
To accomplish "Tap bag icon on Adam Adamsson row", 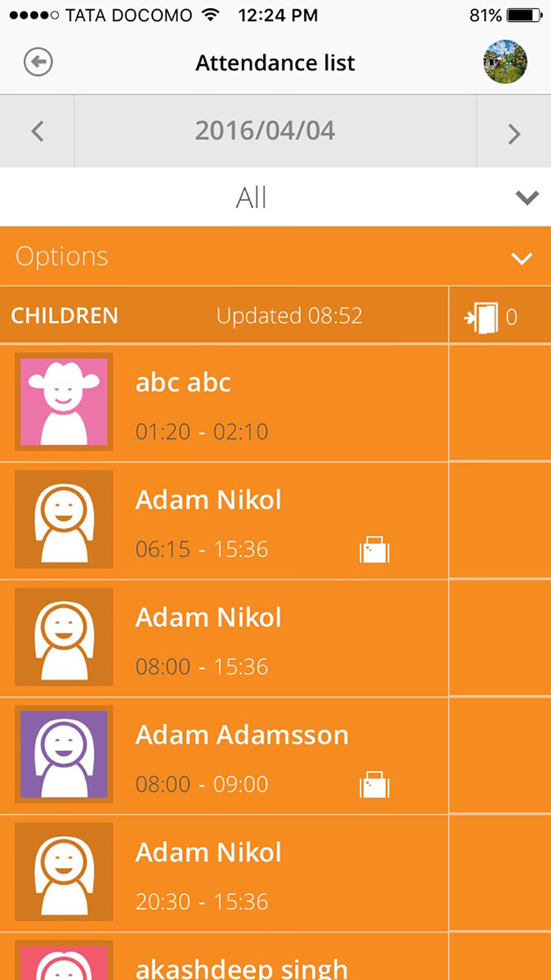I will click(375, 784).
